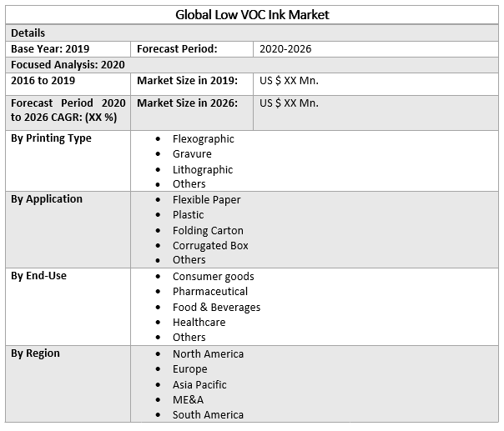Select the Flexible Paper entry
The height and width of the screenshot is (431, 504).
(x=206, y=199)
